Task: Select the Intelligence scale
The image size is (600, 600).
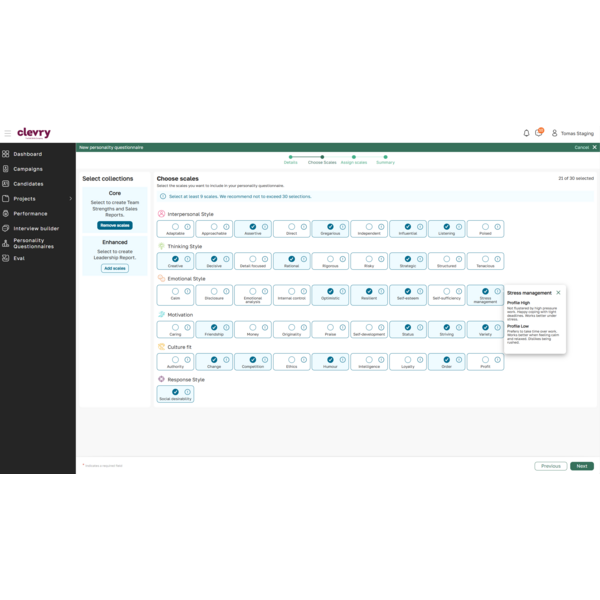Action: (x=369, y=360)
